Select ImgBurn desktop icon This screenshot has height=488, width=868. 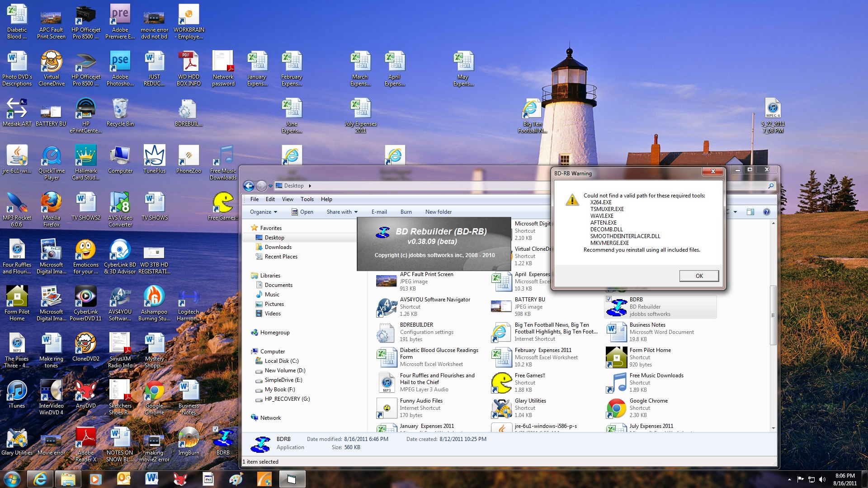(189, 441)
